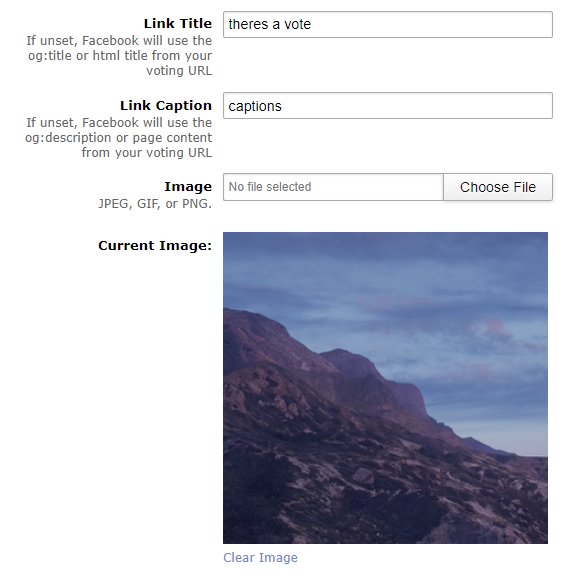Screen dimensions: 586x576
Task: Click the og:description help text under Link Caption
Action: click(118, 138)
